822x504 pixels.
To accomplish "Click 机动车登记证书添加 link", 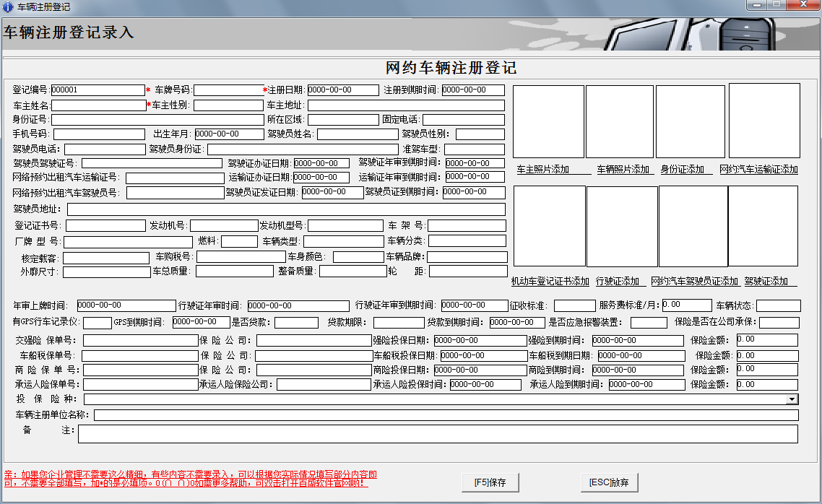I will (x=550, y=282).
